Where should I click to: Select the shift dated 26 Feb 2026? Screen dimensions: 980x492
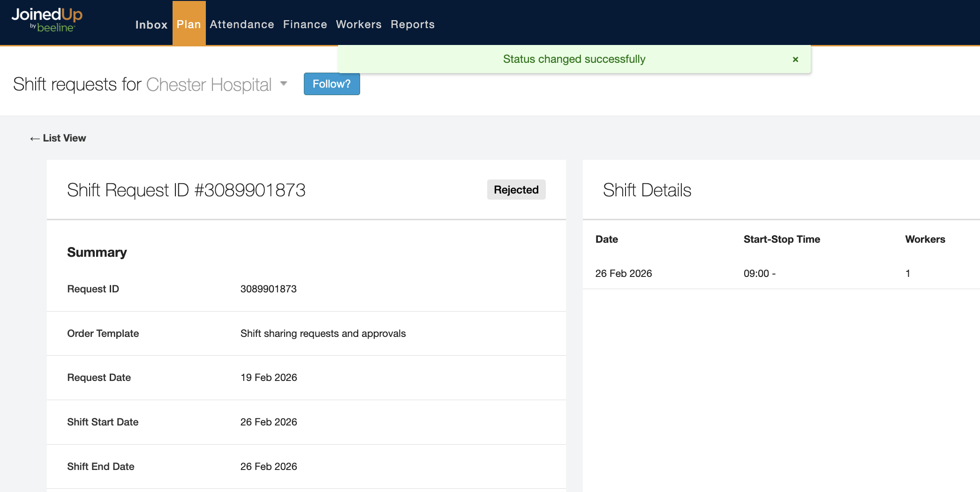[x=624, y=273]
